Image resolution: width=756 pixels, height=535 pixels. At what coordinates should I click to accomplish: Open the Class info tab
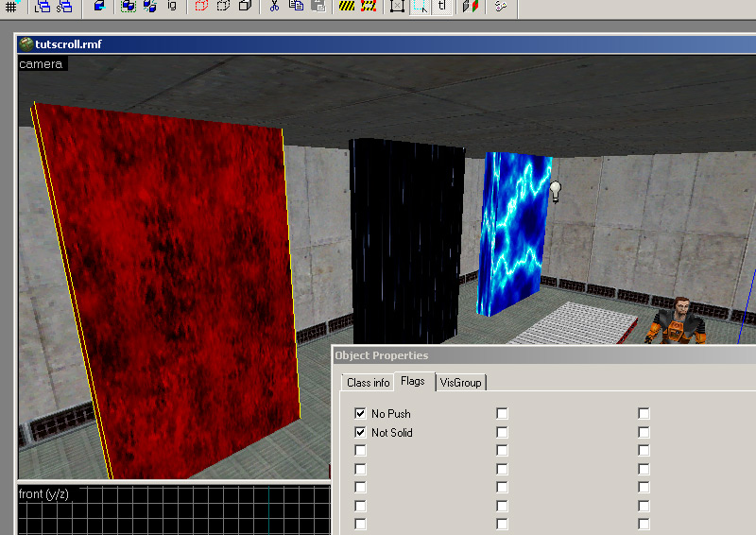point(368,383)
